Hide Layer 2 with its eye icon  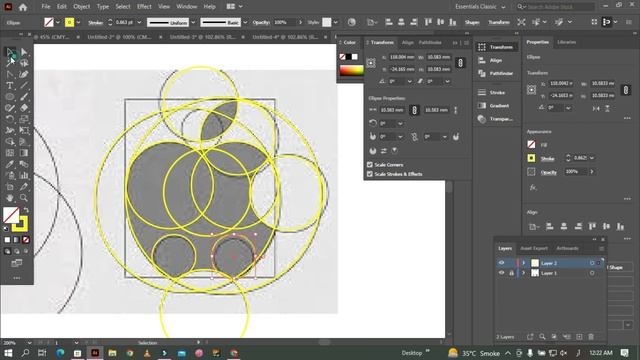pos(502,263)
